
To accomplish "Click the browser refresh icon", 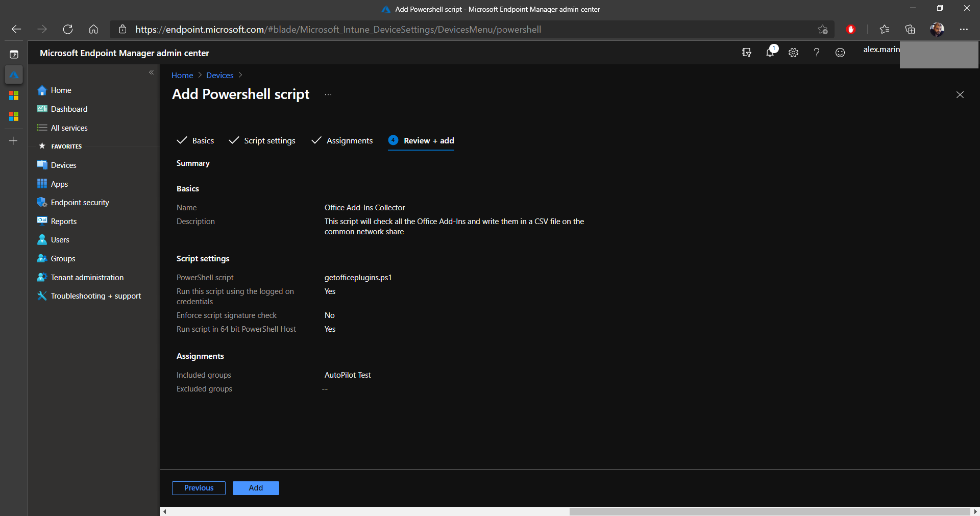I will tap(68, 30).
